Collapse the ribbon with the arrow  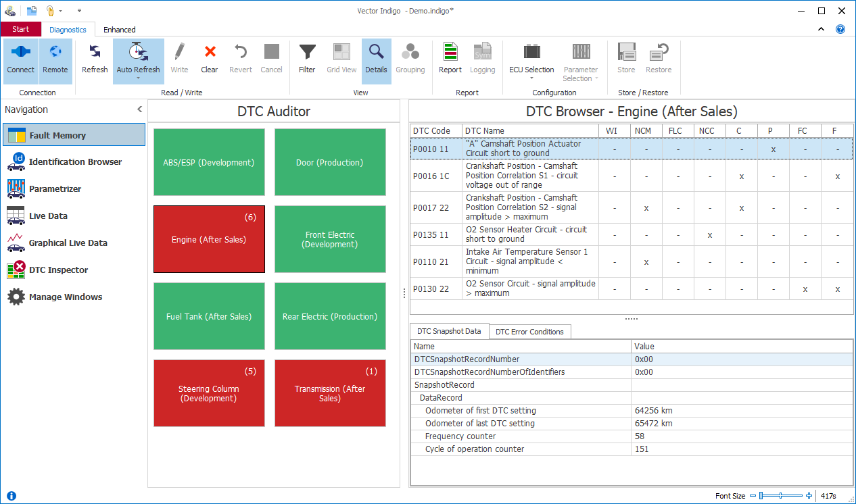(x=822, y=30)
